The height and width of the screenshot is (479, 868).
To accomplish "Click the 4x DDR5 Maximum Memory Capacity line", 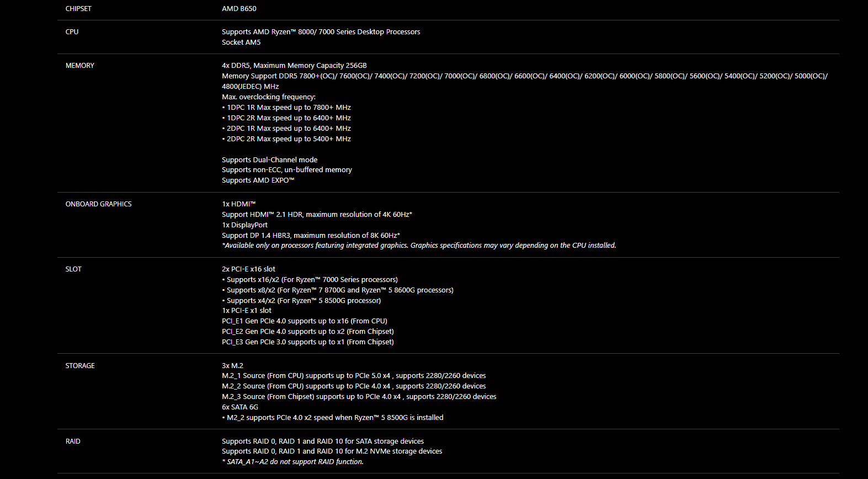I will pyautogui.click(x=294, y=66).
